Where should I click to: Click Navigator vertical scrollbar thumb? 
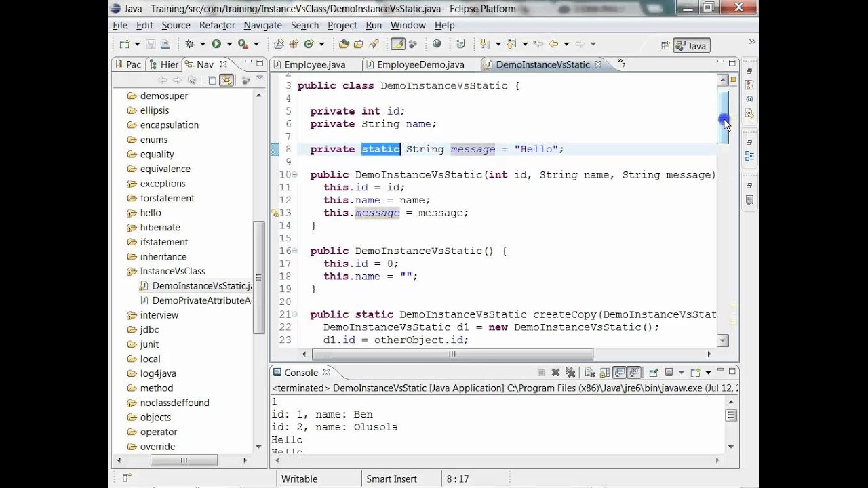point(258,277)
